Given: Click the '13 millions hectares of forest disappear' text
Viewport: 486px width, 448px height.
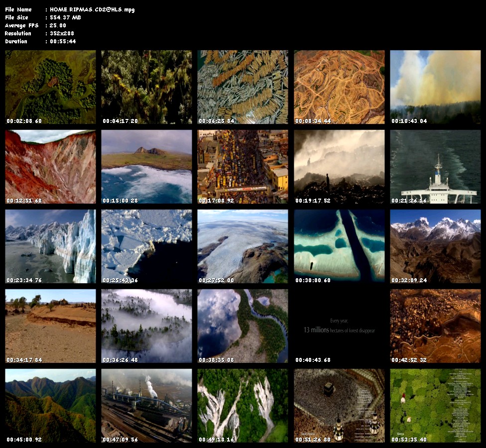Looking at the screenshot, I should click(x=340, y=330).
